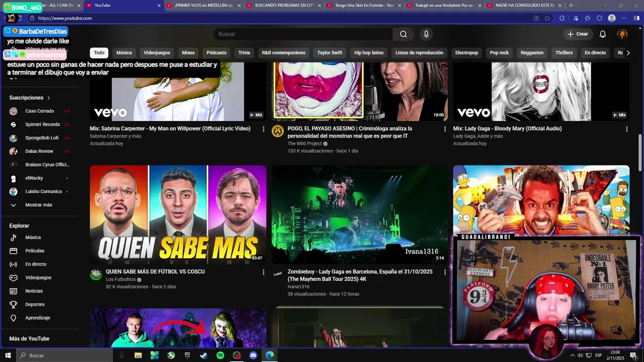644x362 pixels.
Task: Open Caso Cerrado channel subscription
Action: [x=39, y=111]
